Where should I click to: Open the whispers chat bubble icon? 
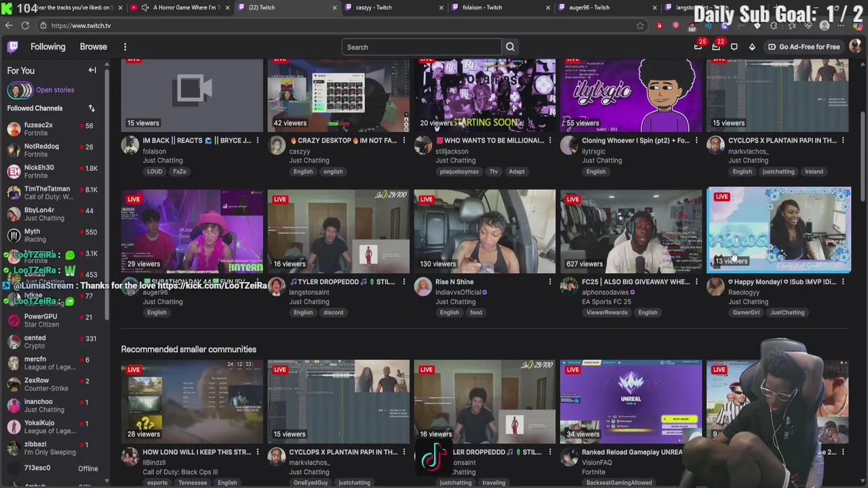coord(734,47)
